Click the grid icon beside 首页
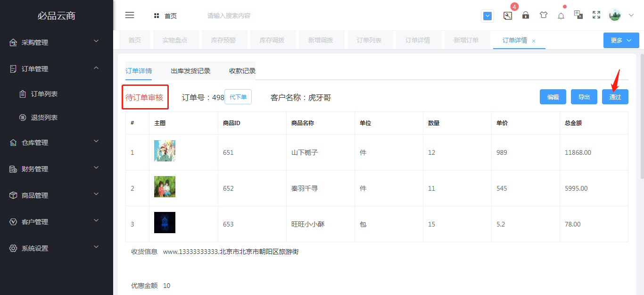644x295 pixels. coord(157,16)
